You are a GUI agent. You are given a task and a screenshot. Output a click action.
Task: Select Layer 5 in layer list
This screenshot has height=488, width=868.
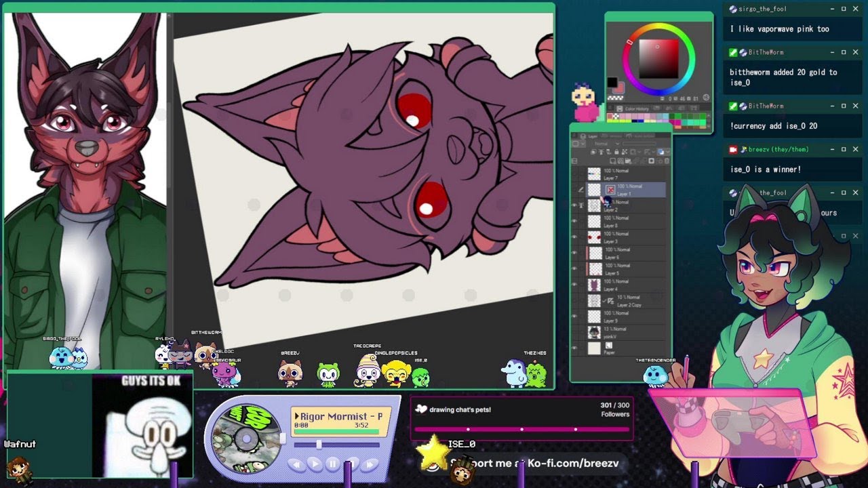[627, 269]
